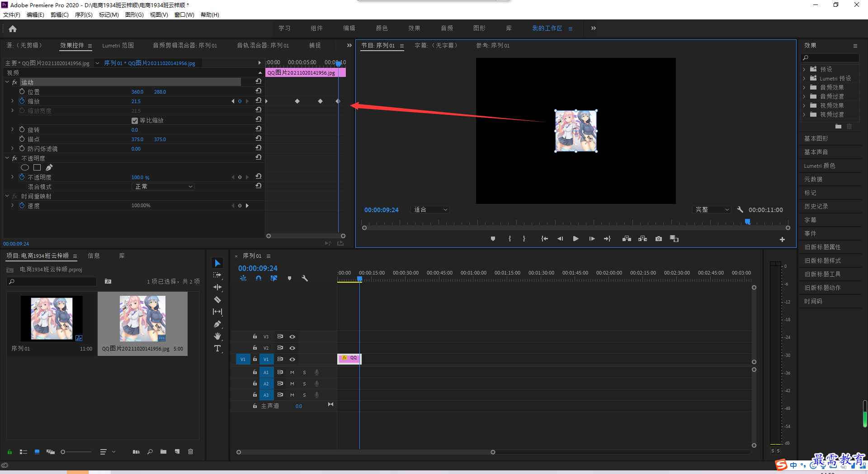Select the rectangle mask tool under Opacity
Viewport: 868px width, 474px height.
point(37,168)
